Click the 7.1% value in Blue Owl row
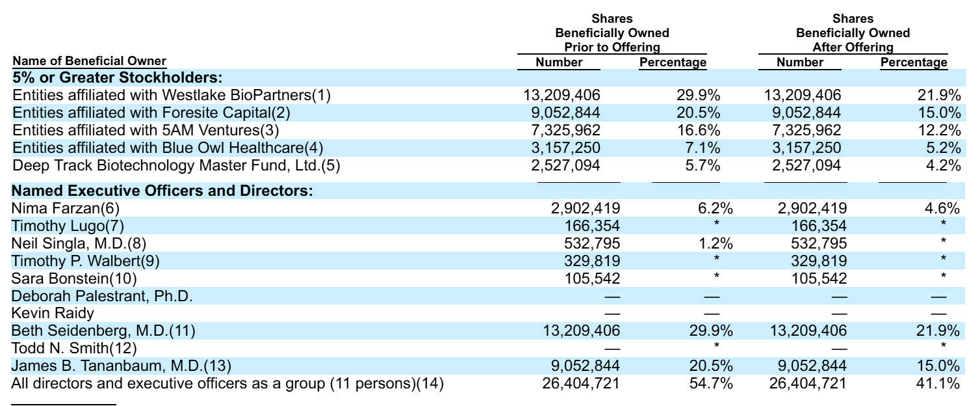Viewport: 980px width, 406px height. pos(702,148)
